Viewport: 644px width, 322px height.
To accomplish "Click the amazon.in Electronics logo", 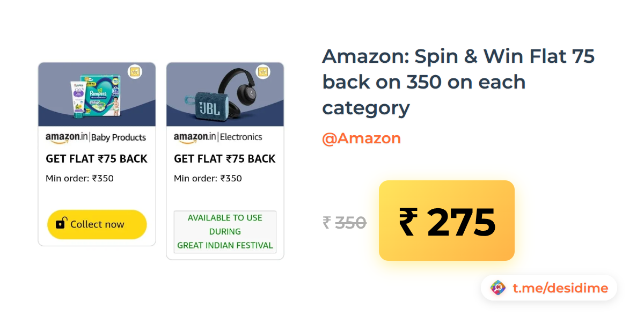I will [x=218, y=137].
